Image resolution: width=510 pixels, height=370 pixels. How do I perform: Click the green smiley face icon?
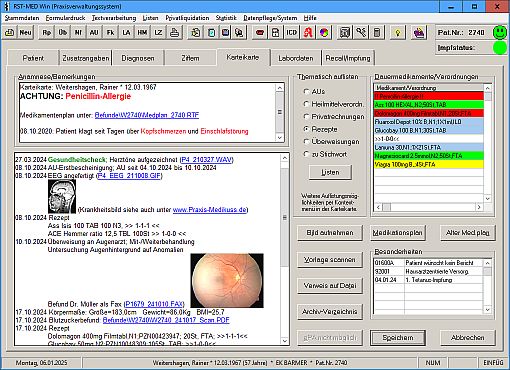[x=500, y=32]
